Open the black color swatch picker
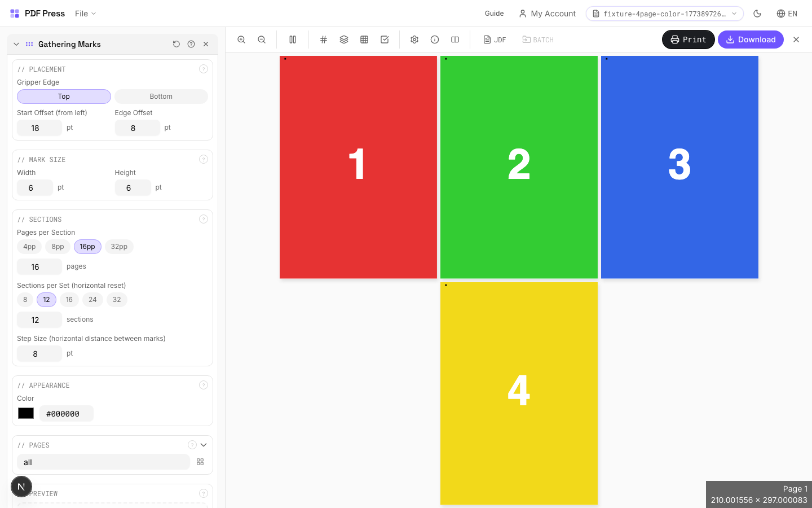The image size is (812, 508). pos(25,413)
